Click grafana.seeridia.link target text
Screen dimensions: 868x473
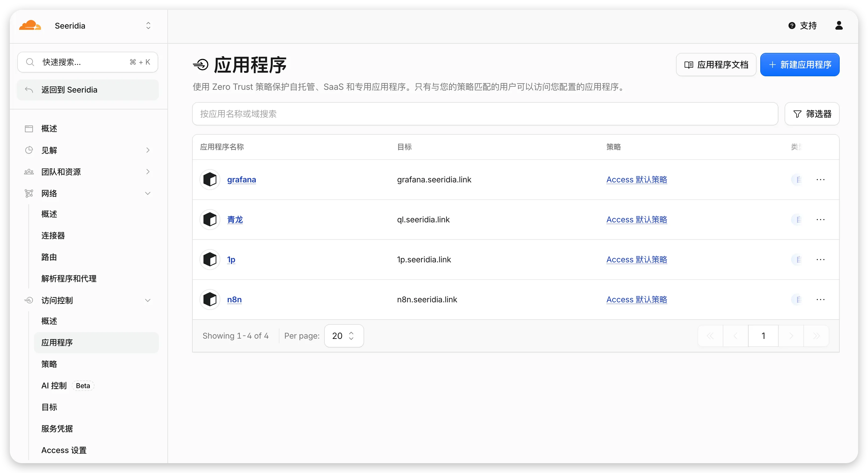click(434, 180)
